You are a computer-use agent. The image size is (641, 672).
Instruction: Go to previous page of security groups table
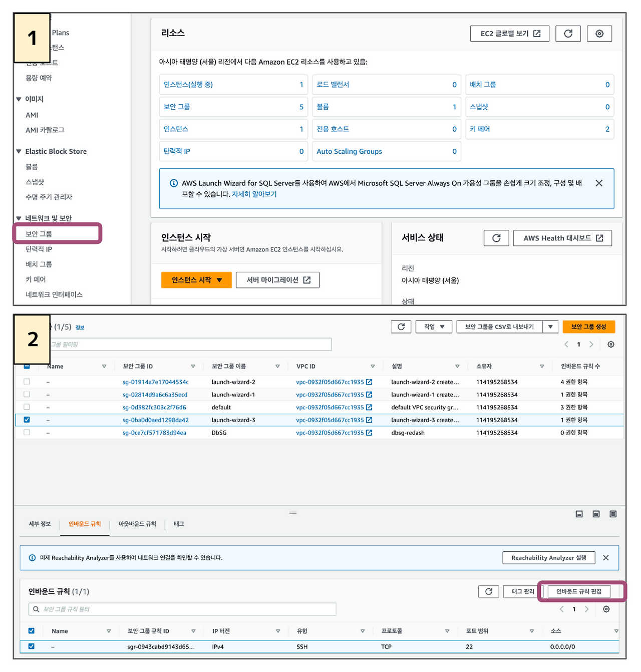[566, 345]
